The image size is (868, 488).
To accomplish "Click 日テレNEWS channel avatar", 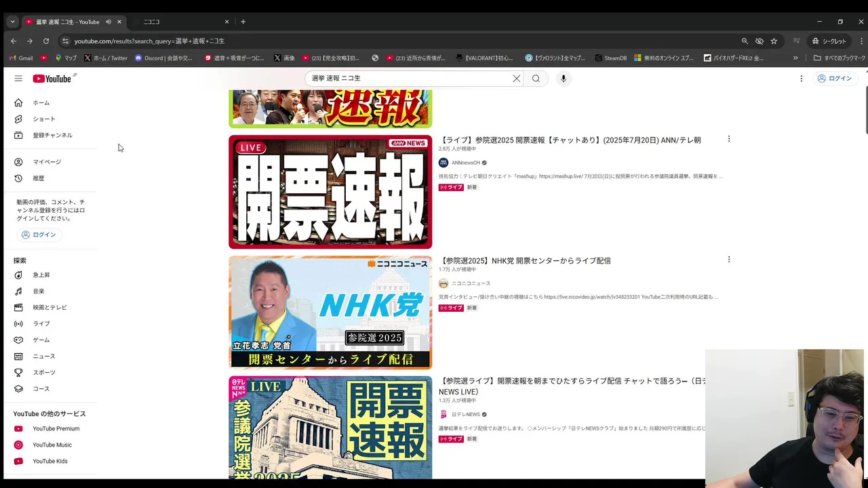I will click(443, 415).
